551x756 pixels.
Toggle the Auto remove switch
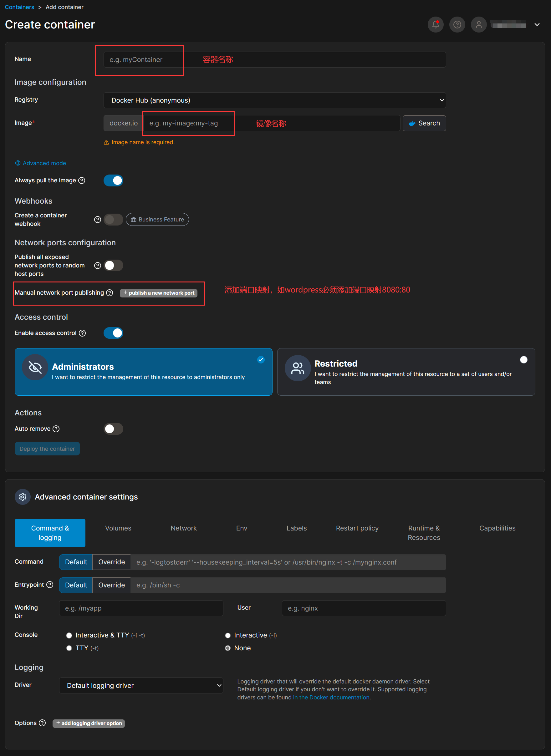pos(113,429)
